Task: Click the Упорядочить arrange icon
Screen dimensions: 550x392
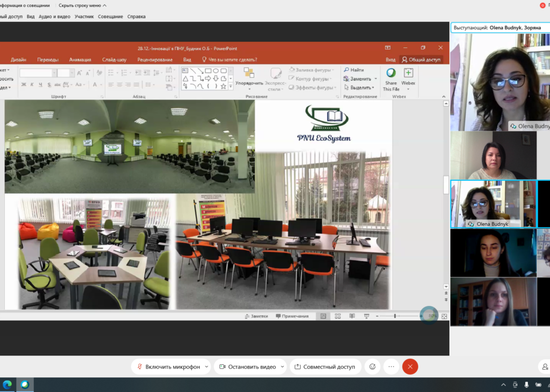Action: tap(249, 73)
